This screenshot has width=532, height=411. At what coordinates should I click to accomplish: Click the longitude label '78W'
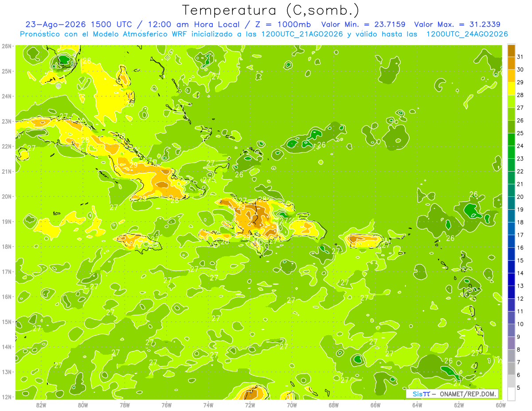tap(125, 405)
